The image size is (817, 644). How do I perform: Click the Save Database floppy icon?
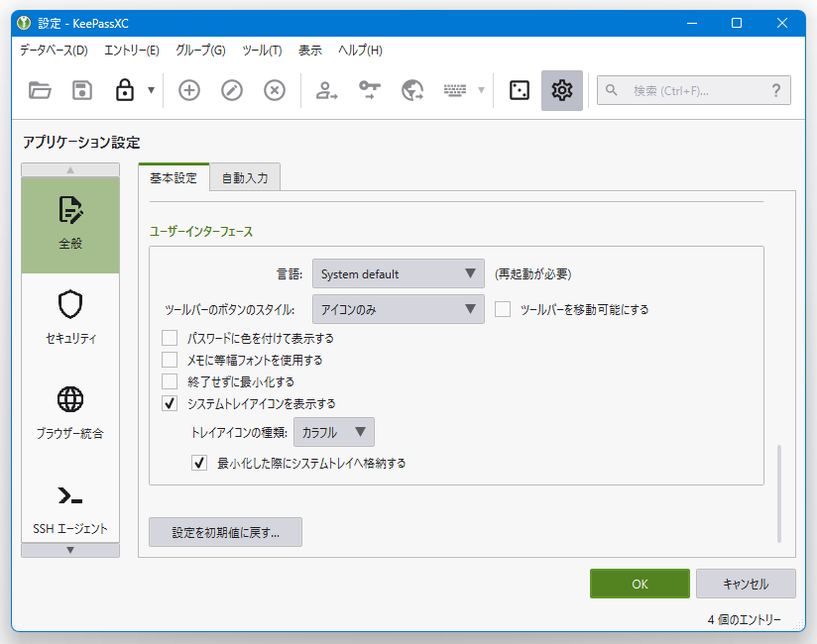(82, 90)
